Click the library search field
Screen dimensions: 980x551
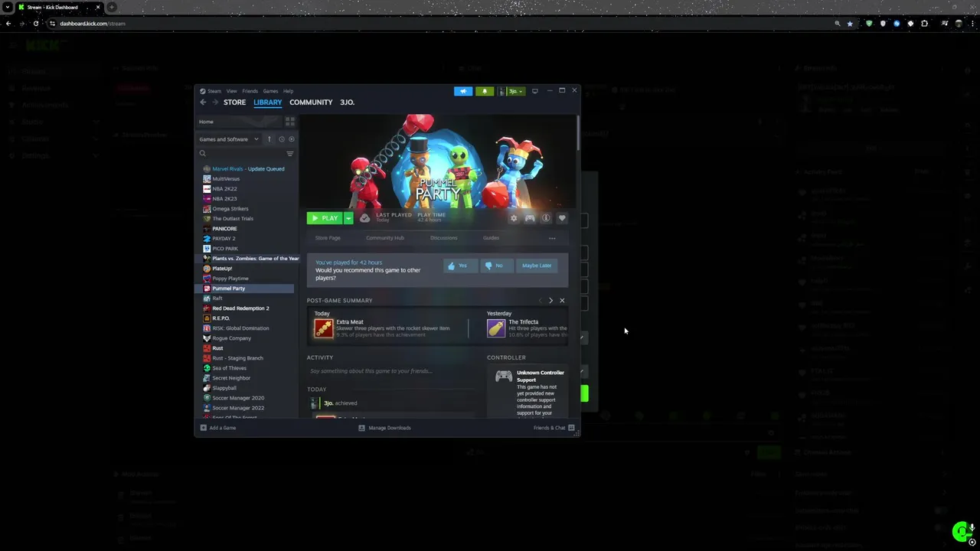[239, 154]
